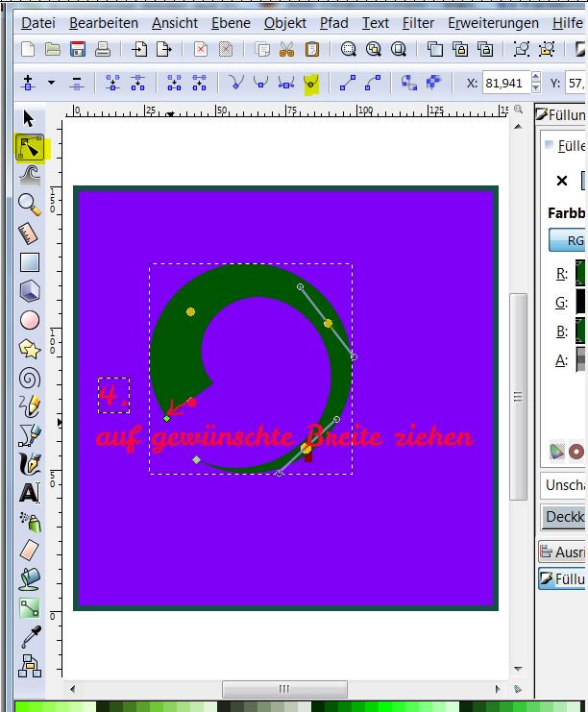Open the Pfad menu
The image size is (588, 712).
[333, 23]
